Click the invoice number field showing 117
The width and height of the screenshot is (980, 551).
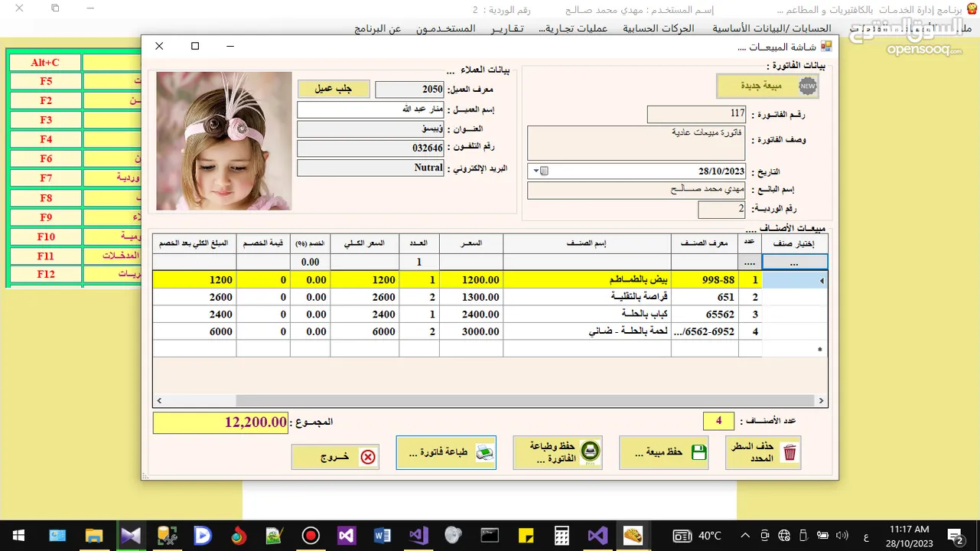point(697,114)
